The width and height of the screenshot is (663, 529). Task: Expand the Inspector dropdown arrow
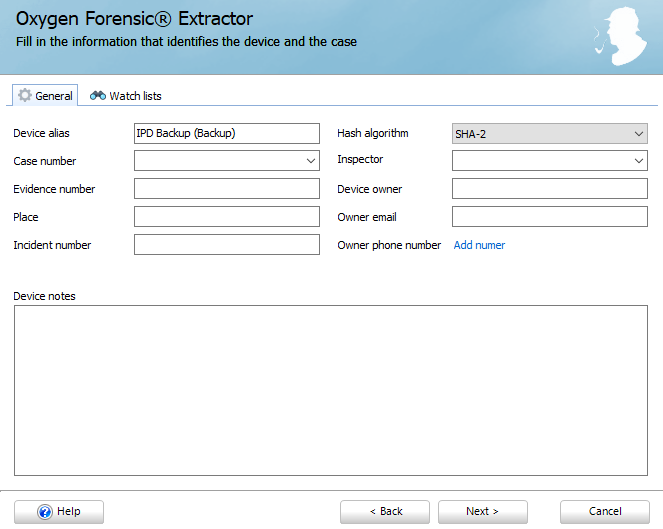click(x=639, y=161)
